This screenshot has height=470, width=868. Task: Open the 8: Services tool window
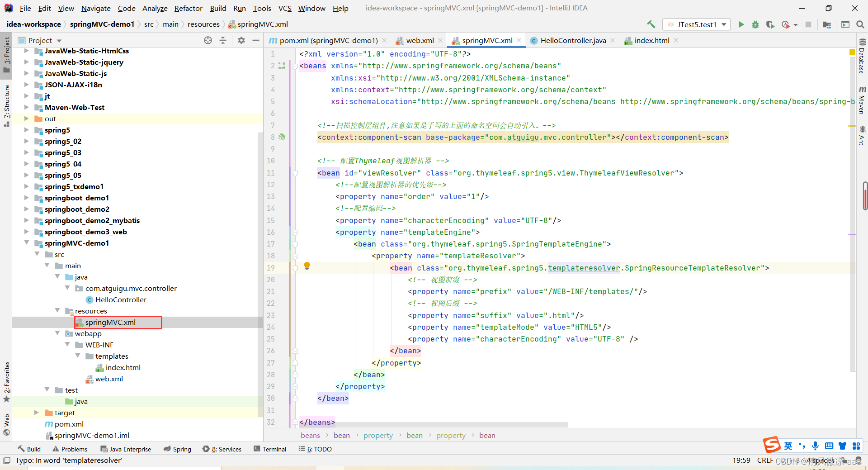pos(222,449)
